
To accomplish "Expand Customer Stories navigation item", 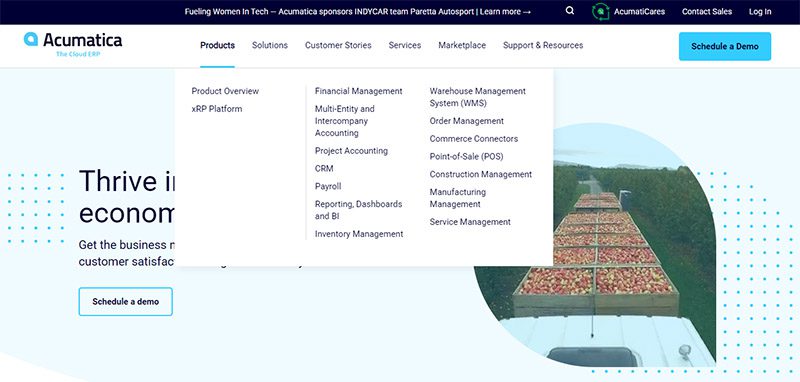I will click(x=338, y=45).
